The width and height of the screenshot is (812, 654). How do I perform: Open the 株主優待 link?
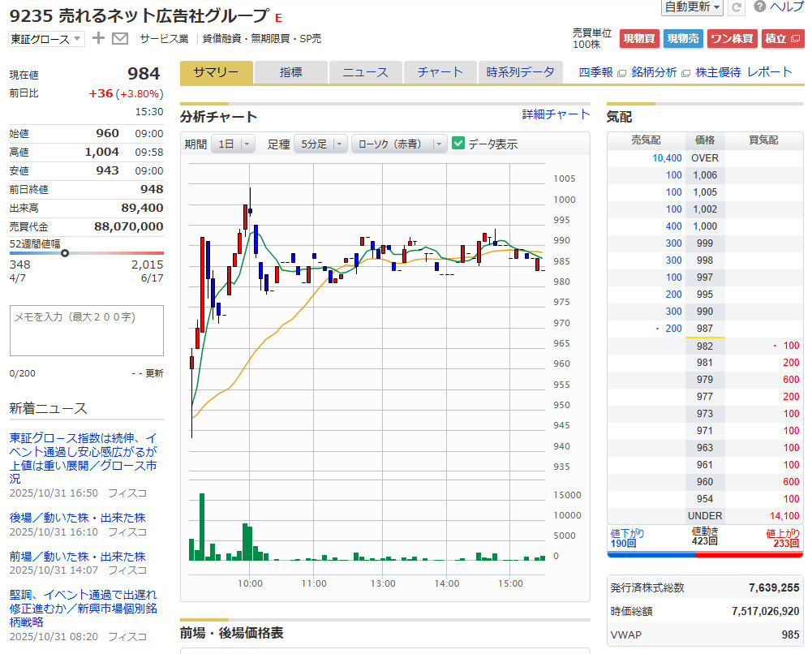click(718, 72)
